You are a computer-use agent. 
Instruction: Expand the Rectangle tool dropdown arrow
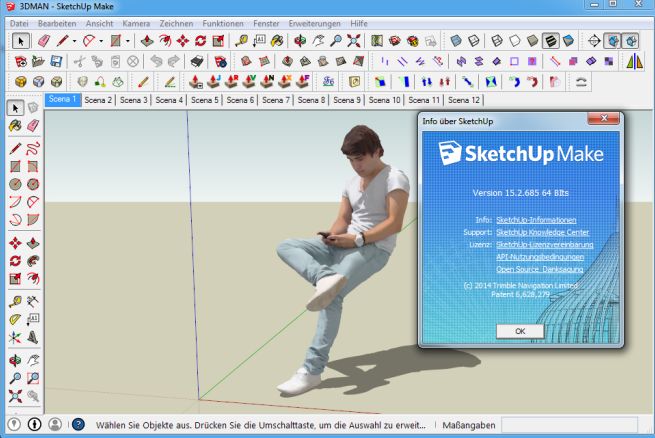(x=127, y=41)
